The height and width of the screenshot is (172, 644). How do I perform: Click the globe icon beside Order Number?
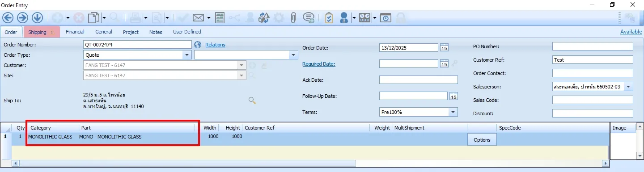(x=198, y=45)
